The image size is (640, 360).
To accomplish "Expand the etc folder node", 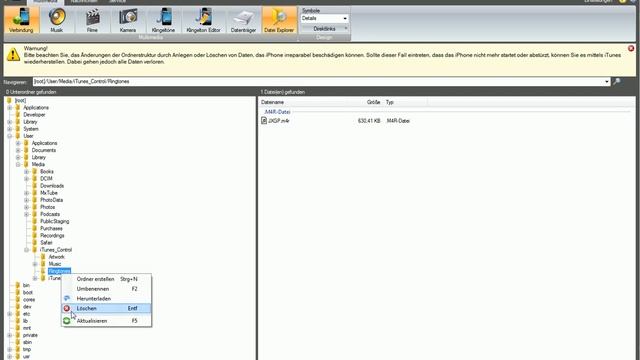I will (10, 314).
